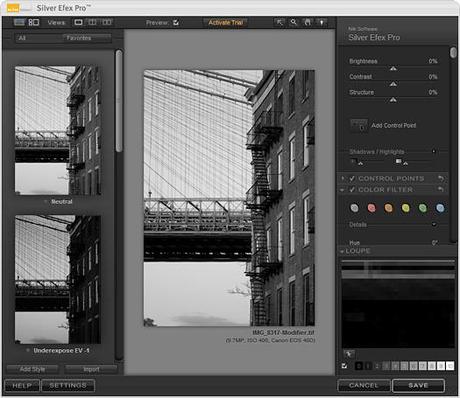The width and height of the screenshot is (460, 398).
Task: Uncheck the Color Filter section checkbox
Action: tap(352, 190)
